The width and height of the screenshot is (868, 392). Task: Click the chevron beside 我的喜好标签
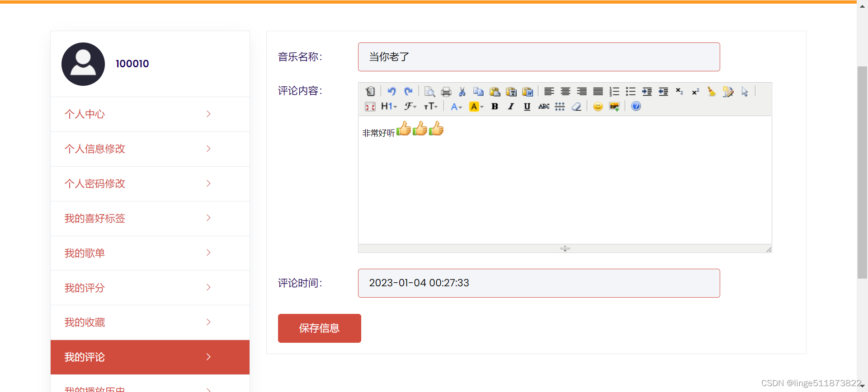(x=208, y=218)
